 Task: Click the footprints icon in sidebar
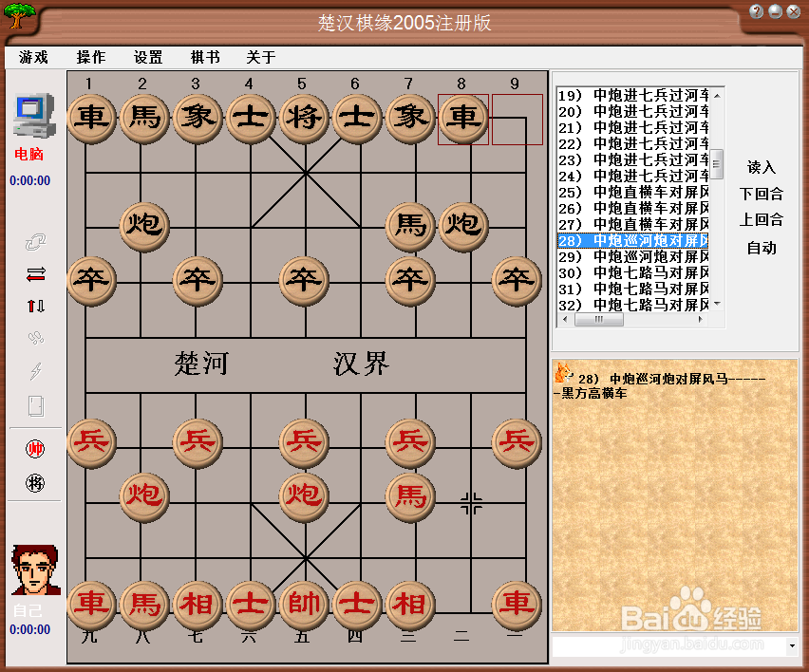click(35, 338)
